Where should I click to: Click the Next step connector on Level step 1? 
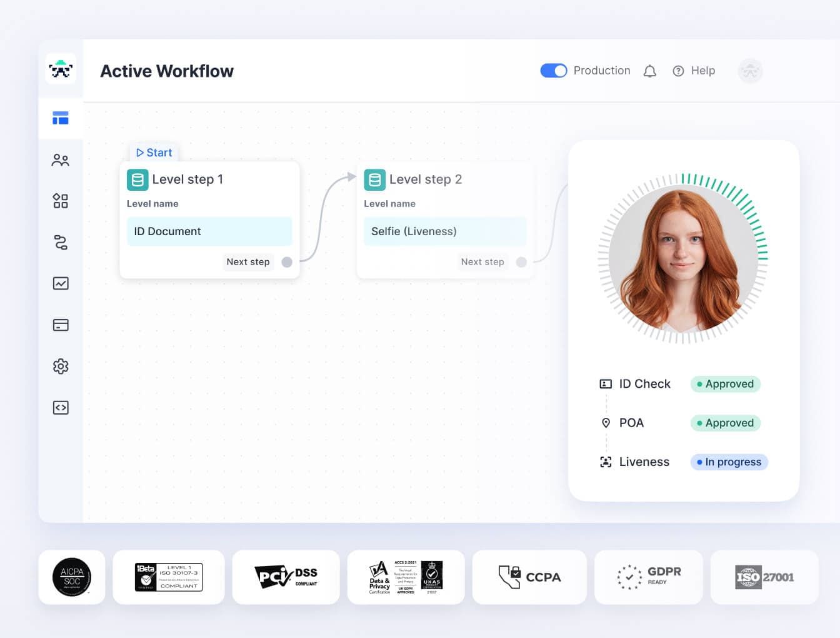(287, 262)
